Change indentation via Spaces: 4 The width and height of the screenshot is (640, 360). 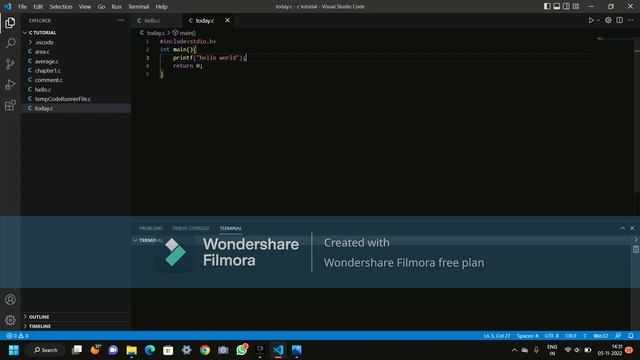tap(527, 336)
